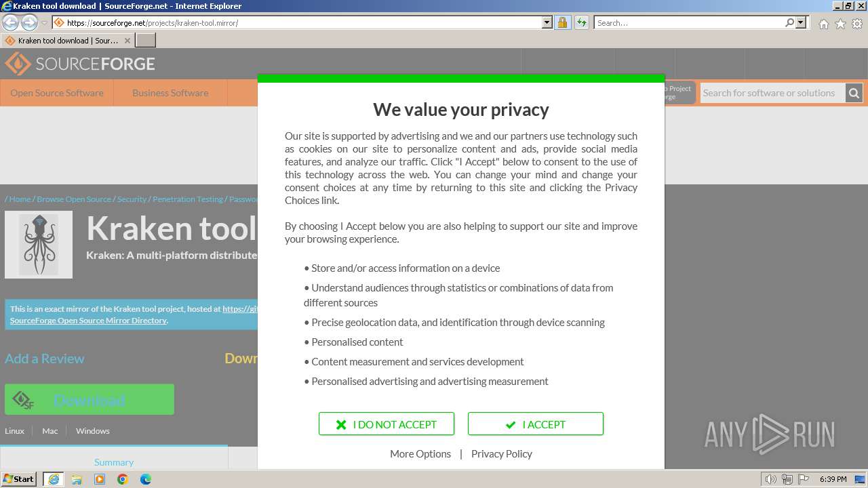The width and height of the screenshot is (868, 488).
Task: Click the favicon in address bar
Action: click(x=59, y=22)
